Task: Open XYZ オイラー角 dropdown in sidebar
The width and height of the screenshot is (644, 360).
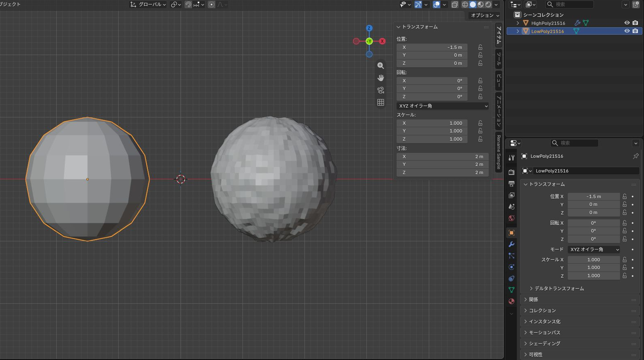Action: 443,106
